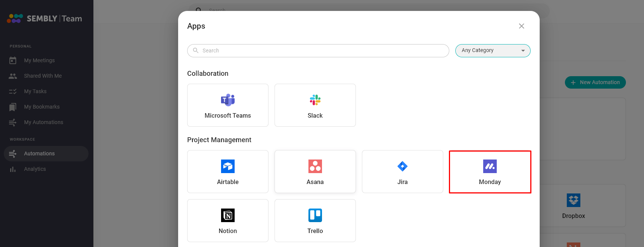644x247 pixels.
Task: Choose the Jira label
Action: pos(403,182)
